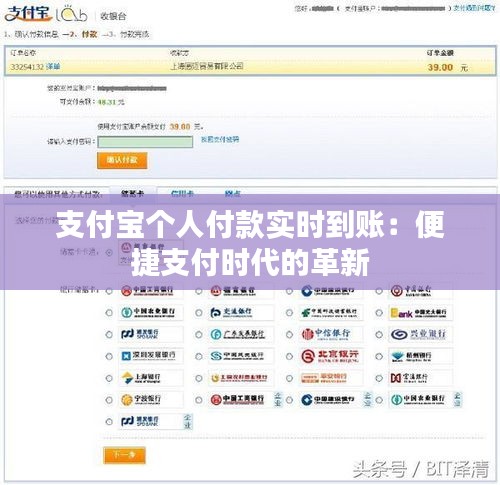Viewport: 500px width, 485px height.
Task: Click the orange 确认付款 button
Action: tap(122, 160)
